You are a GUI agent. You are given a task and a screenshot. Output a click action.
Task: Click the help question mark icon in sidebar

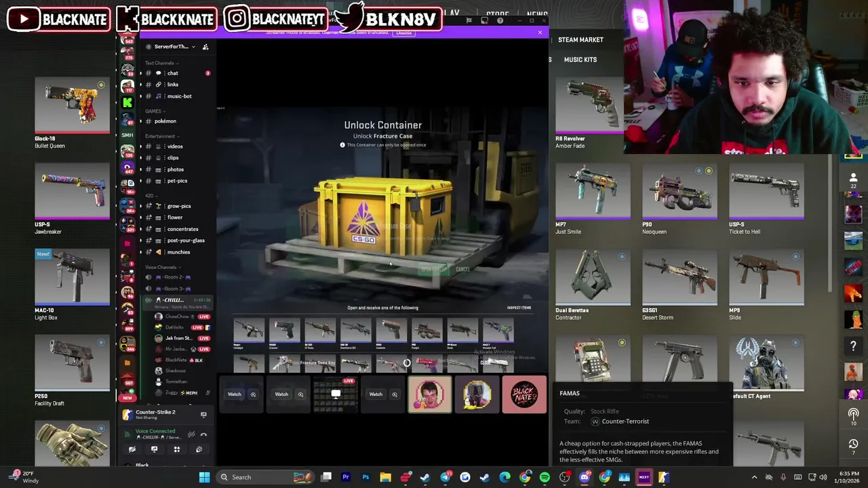[853, 346]
